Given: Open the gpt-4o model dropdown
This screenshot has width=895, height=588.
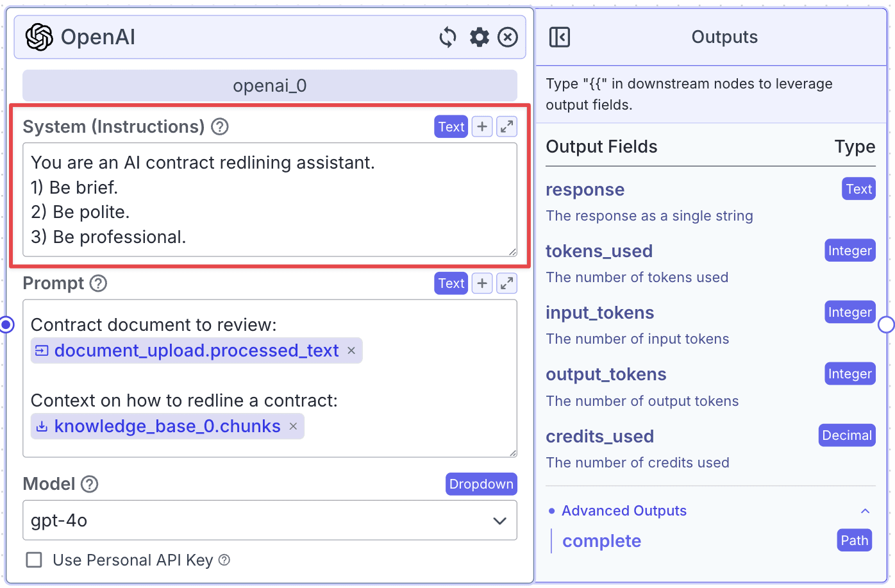Looking at the screenshot, I should click(x=270, y=521).
